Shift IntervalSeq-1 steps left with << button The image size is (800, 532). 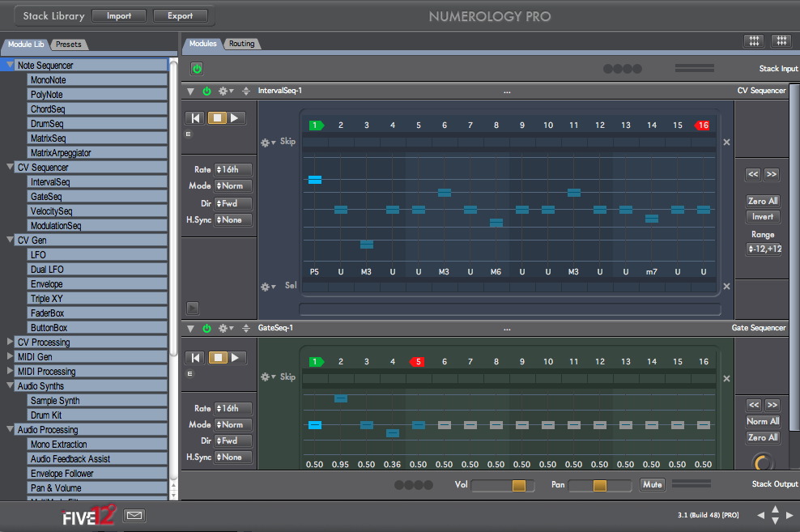pyautogui.click(x=753, y=174)
